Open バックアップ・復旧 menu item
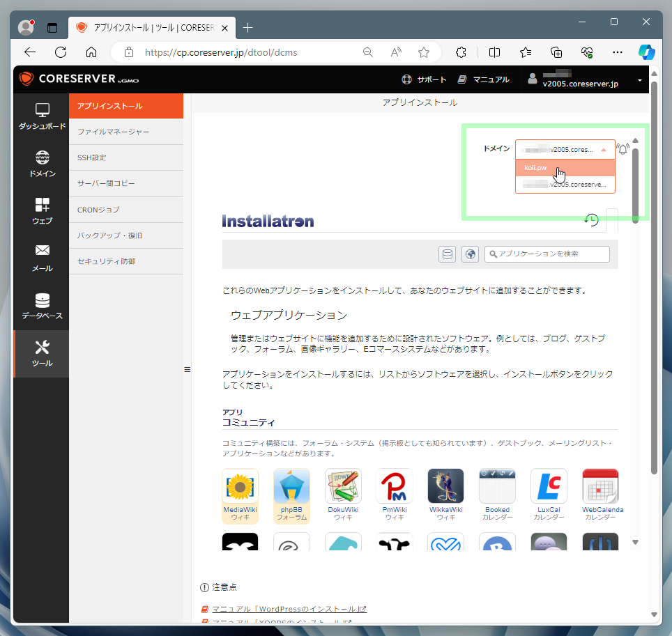 point(126,235)
